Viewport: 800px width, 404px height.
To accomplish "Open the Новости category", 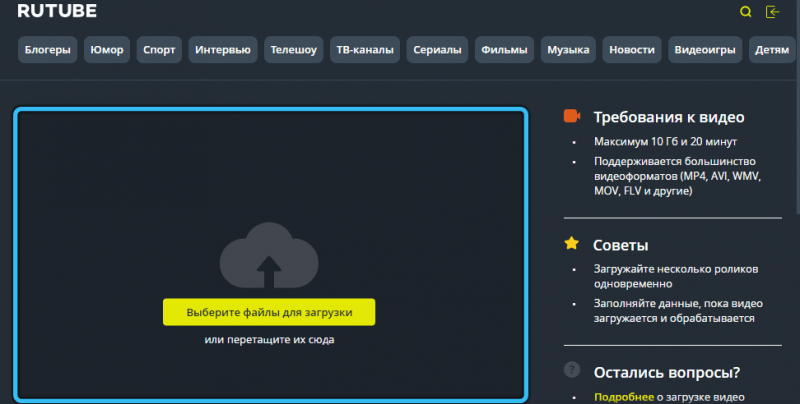I will point(632,49).
